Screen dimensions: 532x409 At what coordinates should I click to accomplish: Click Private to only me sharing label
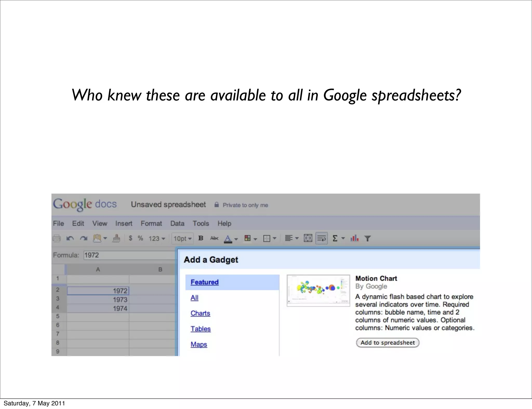tap(245, 205)
